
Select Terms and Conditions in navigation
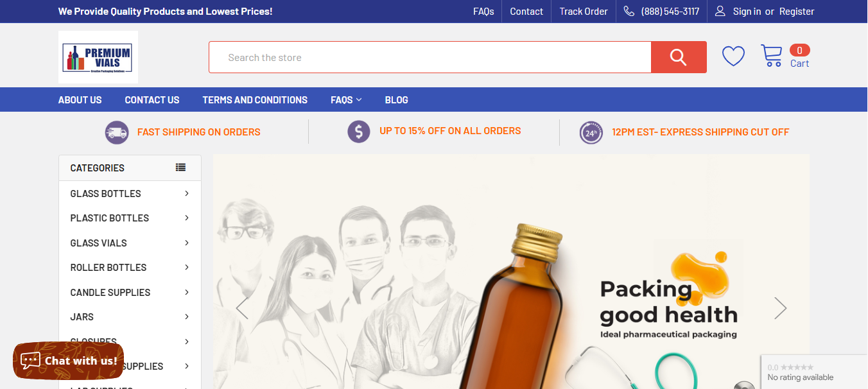[x=254, y=99]
